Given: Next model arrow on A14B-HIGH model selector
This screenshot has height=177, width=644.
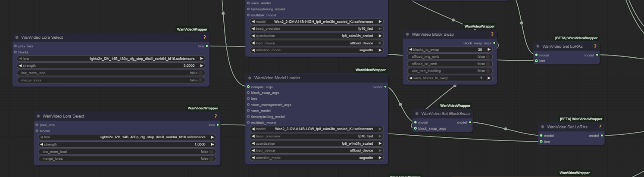Looking at the screenshot, I should pos(380,21).
